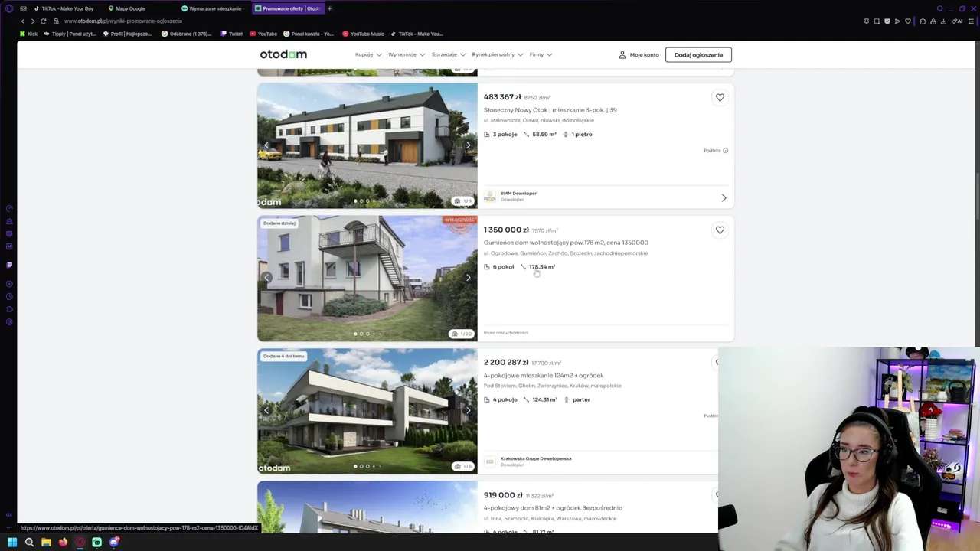The height and width of the screenshot is (551, 980).
Task: Click the Dodaj ogłoszenie button
Action: [x=698, y=54]
